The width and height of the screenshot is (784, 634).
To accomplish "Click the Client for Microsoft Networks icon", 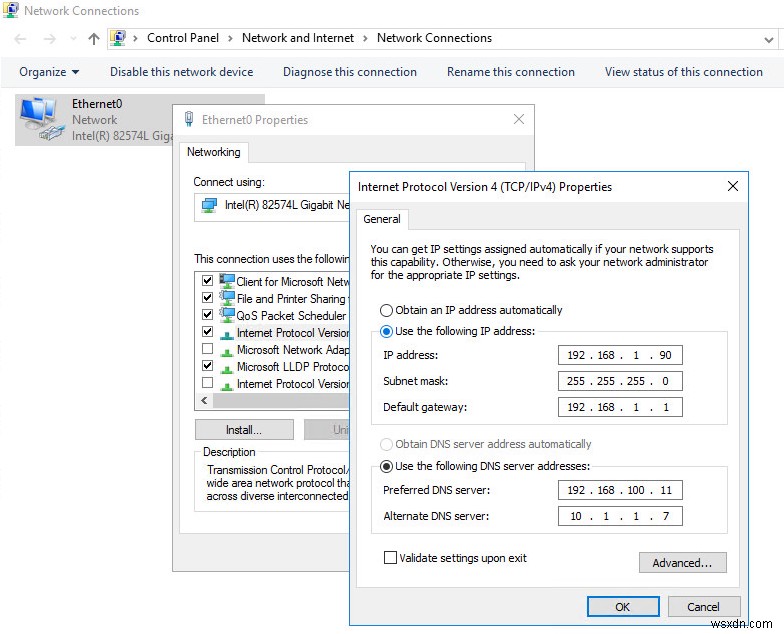I will 227,281.
